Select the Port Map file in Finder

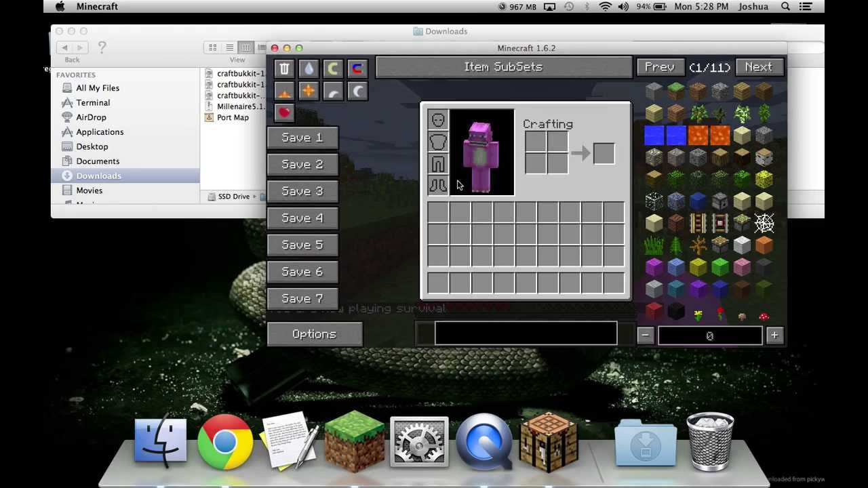point(233,117)
